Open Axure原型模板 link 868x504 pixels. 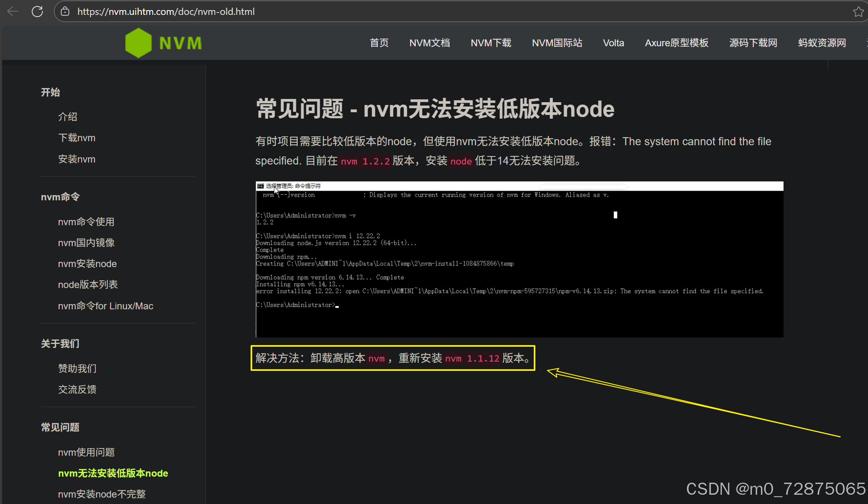click(677, 43)
